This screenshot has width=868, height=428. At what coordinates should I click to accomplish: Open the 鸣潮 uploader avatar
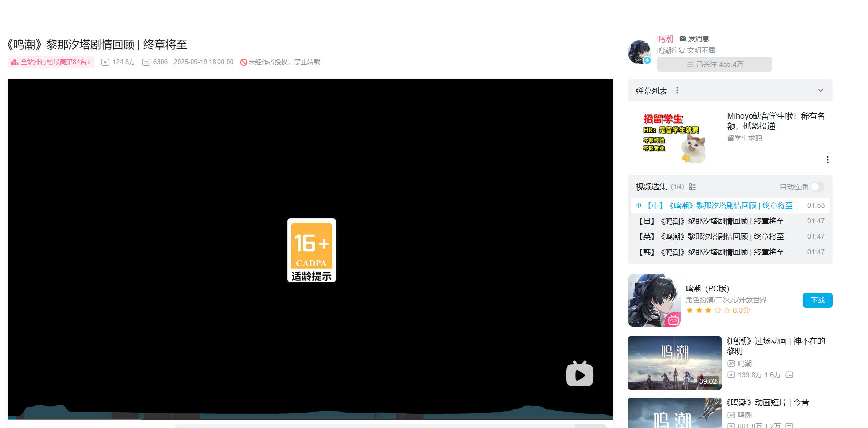click(x=640, y=52)
